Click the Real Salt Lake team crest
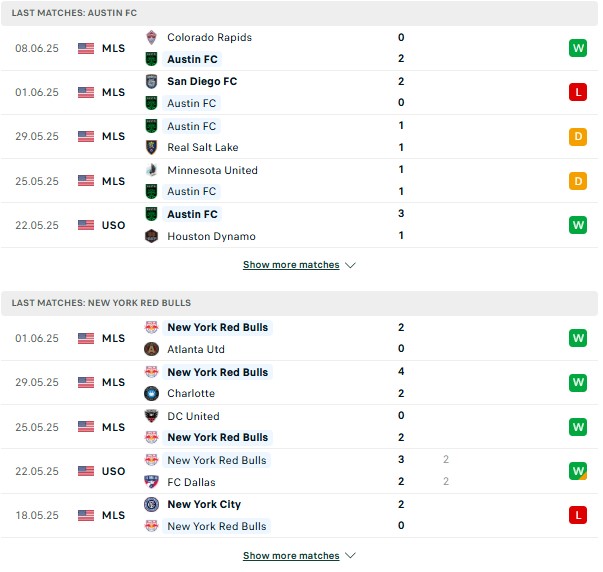603x572 pixels. coord(152,147)
